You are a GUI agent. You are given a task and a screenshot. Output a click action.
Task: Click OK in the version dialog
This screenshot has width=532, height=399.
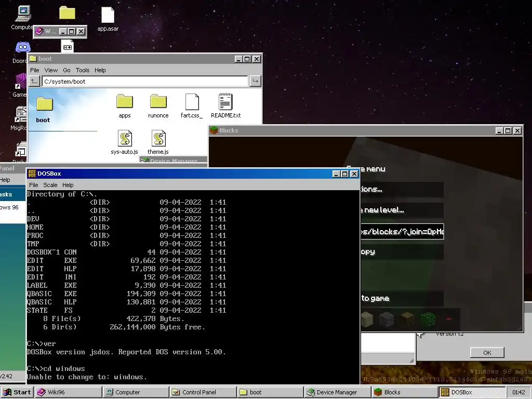click(487, 353)
